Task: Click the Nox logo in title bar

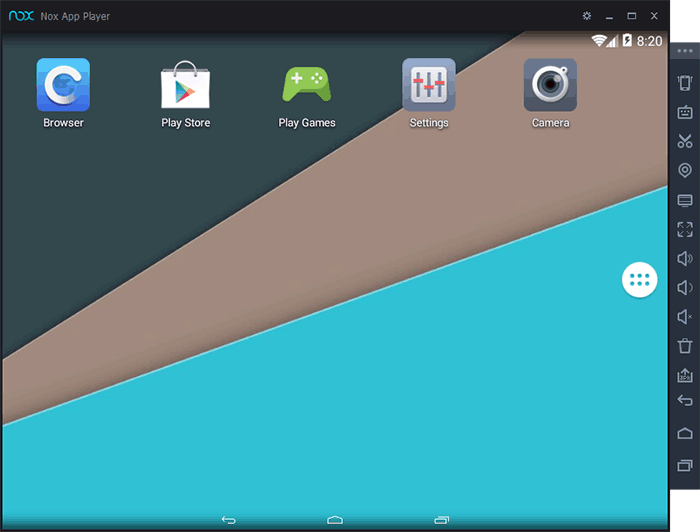Action: (x=21, y=16)
